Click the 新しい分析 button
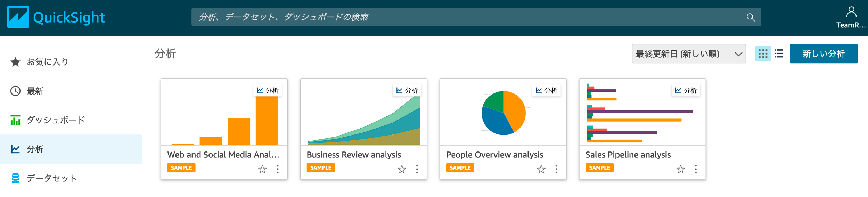 click(x=823, y=54)
